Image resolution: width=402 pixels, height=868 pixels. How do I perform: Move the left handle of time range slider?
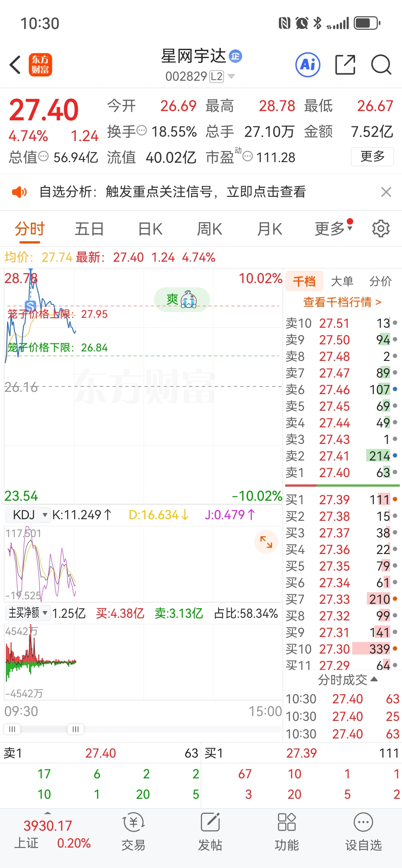(12, 729)
